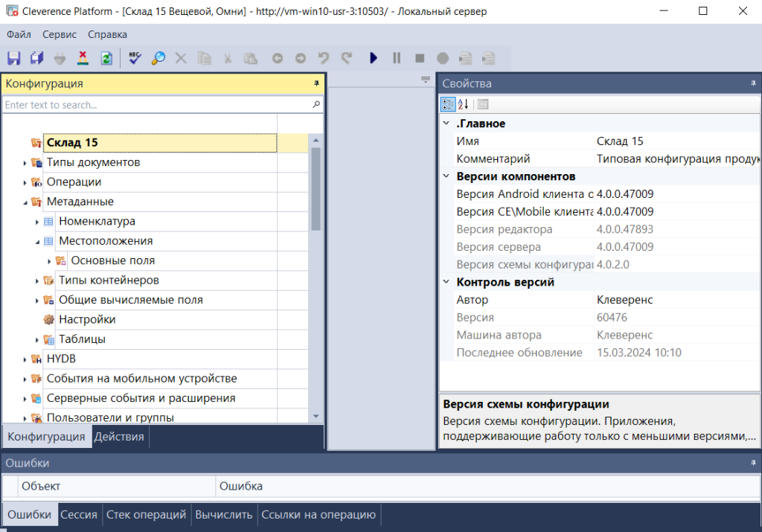Open the Стек операций tab

pyautogui.click(x=146, y=514)
